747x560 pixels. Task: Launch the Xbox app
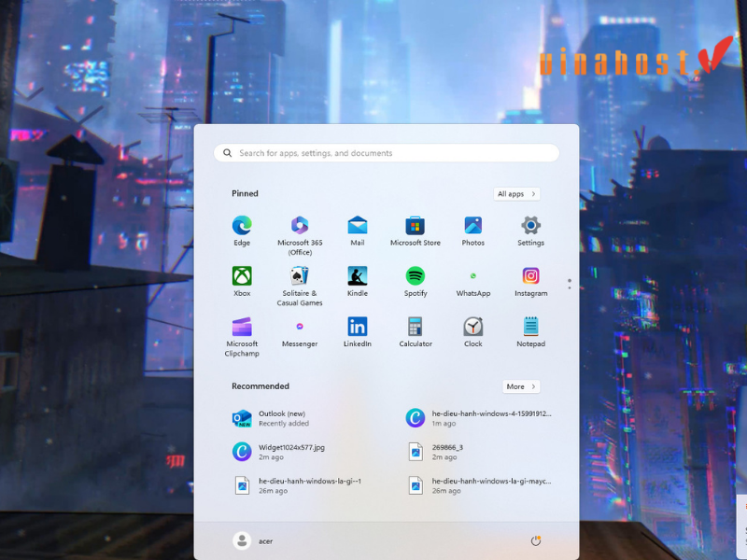(x=242, y=282)
